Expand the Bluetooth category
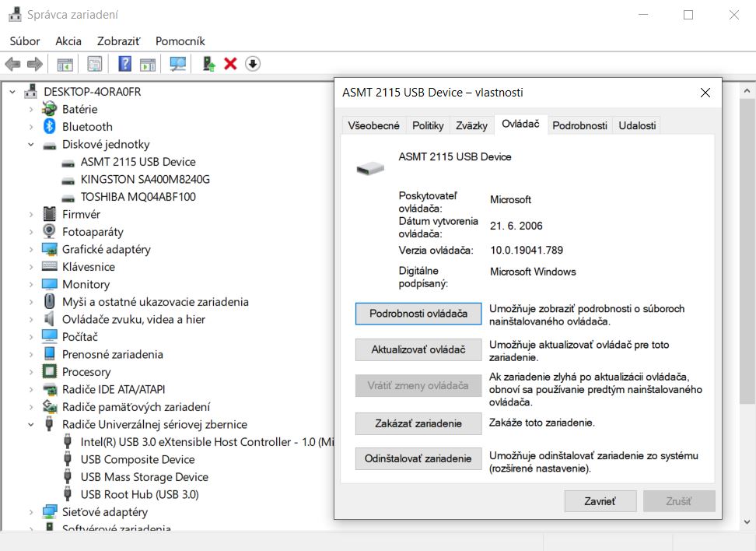The height and width of the screenshot is (551, 756). [31, 127]
